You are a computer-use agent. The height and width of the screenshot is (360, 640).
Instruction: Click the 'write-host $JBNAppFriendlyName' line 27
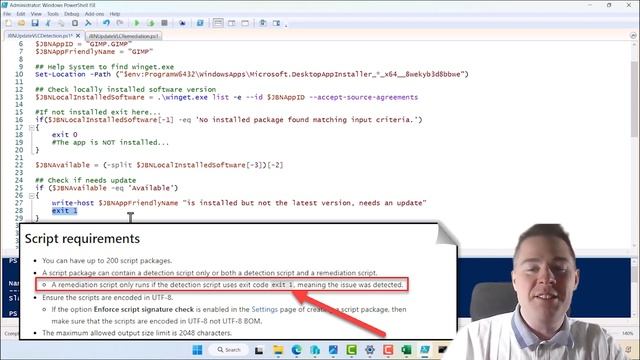(x=239, y=203)
